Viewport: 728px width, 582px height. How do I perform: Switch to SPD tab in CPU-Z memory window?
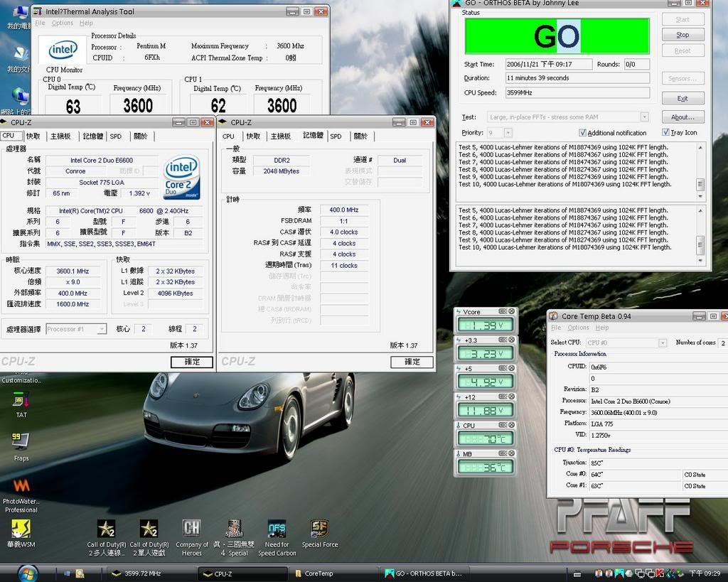click(336, 136)
